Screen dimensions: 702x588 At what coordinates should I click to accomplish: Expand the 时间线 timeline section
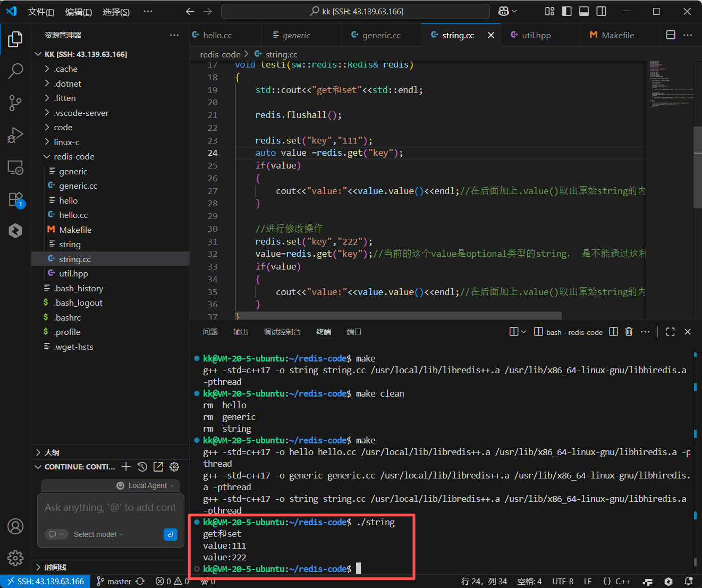(x=110, y=567)
